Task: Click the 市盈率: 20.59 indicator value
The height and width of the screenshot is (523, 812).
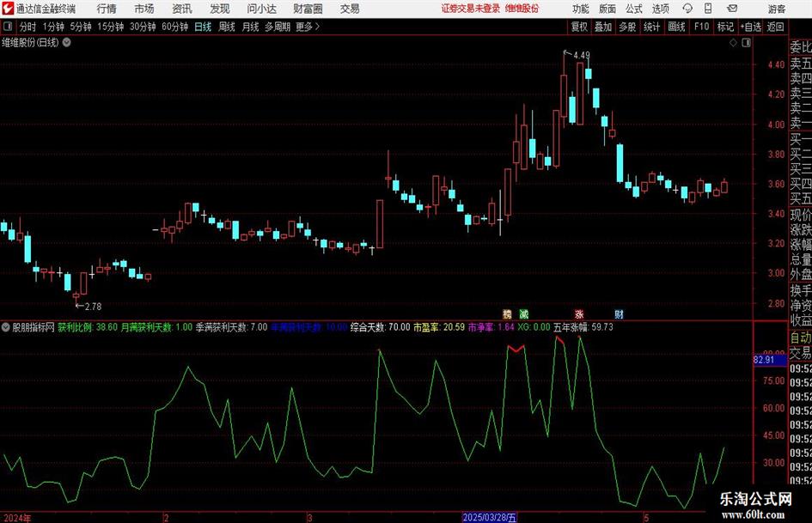Action: [x=438, y=327]
